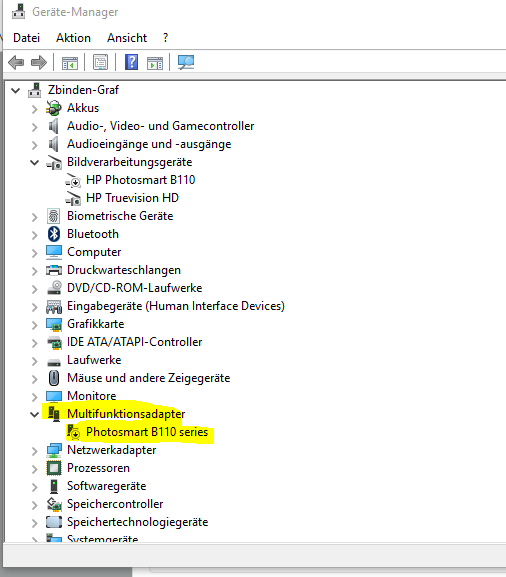Viewport: 506px width, 577px height.
Task: Select the Bildverarbeitungsgeräte label
Action: tap(130, 162)
